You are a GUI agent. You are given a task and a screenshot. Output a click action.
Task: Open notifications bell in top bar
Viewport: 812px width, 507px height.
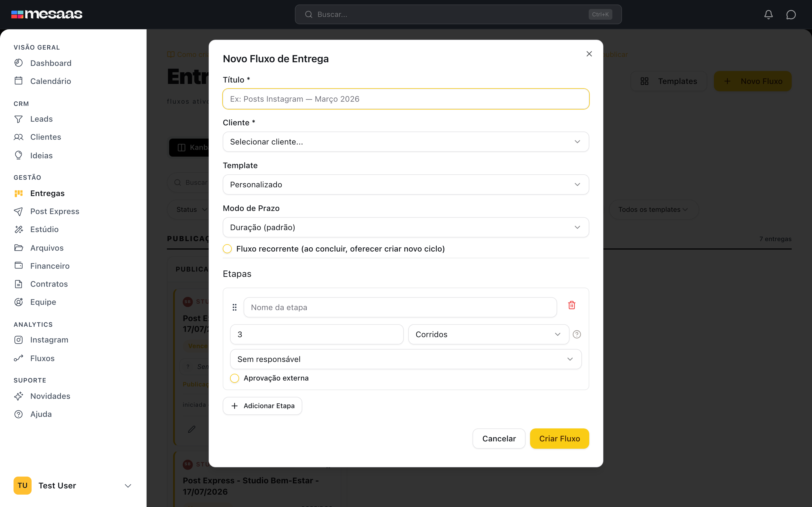click(x=768, y=14)
